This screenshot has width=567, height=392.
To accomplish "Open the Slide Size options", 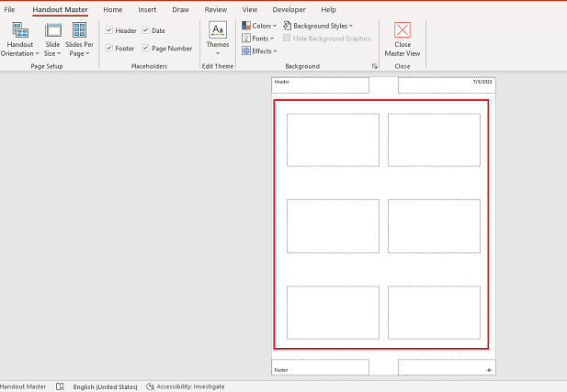I will coord(52,39).
